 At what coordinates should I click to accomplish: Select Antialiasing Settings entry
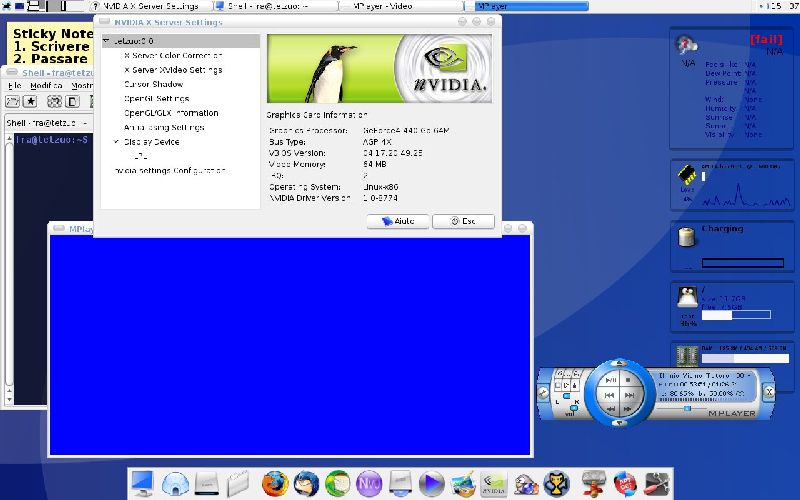[x=164, y=128]
